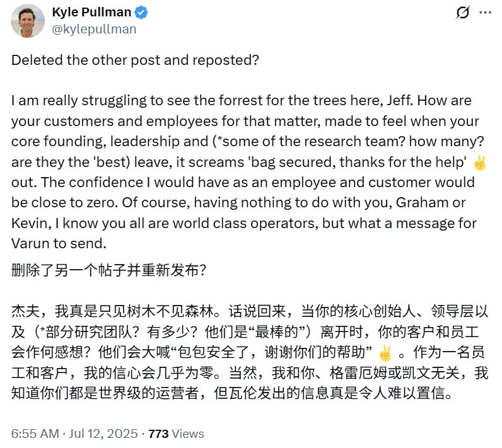Open the @kylepullman handle link
502x448 pixels.
[x=94, y=29]
